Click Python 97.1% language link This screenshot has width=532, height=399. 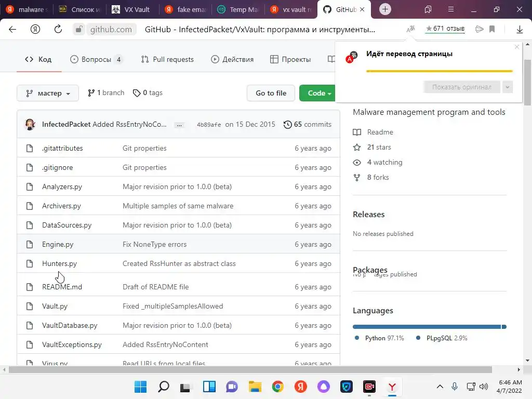click(379, 338)
